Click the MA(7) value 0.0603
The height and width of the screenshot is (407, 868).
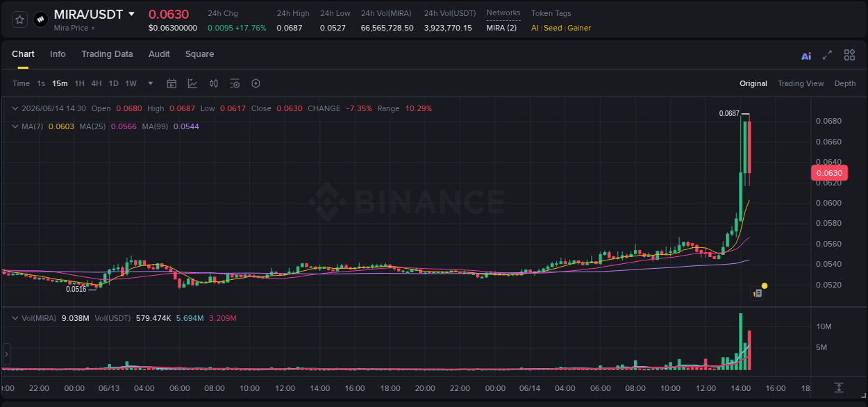[60, 126]
